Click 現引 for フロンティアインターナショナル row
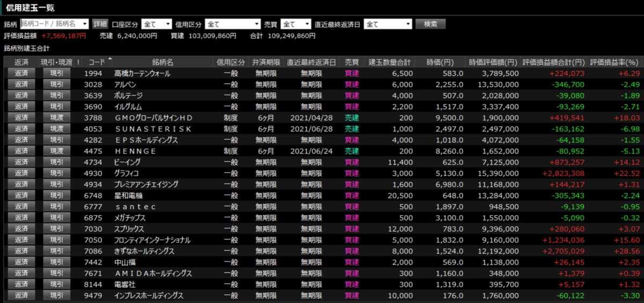This screenshot has width=644, height=303. pos(56,240)
